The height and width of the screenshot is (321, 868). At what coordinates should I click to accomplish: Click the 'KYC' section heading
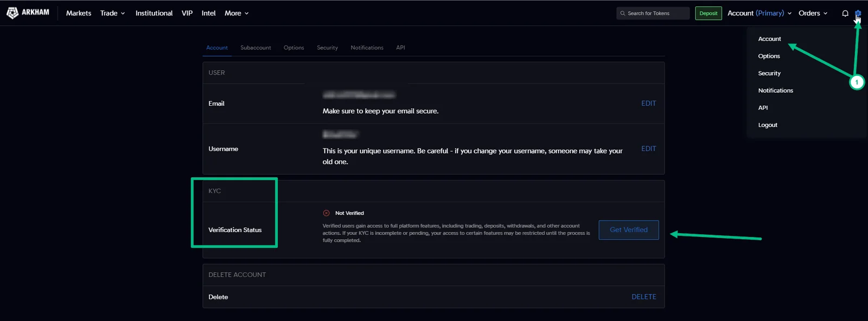coord(214,191)
